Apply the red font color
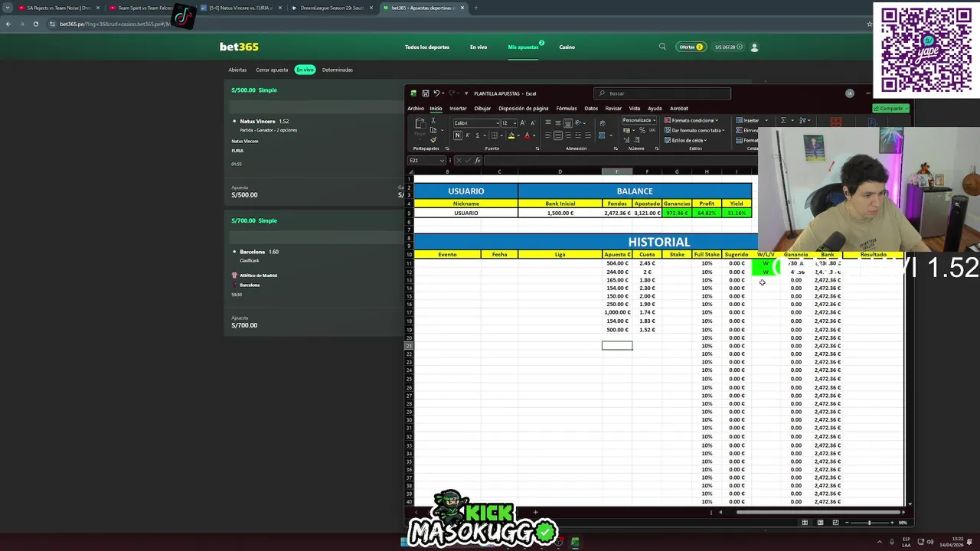This screenshot has width=980, height=551. click(527, 135)
